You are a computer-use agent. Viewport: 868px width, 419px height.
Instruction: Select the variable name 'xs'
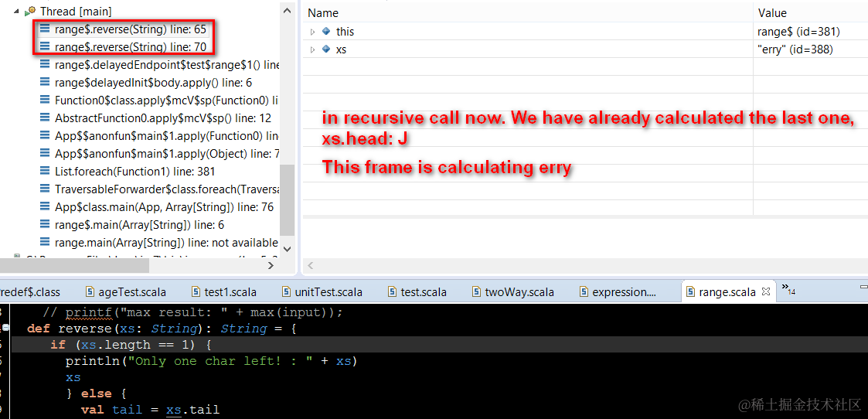tap(342, 49)
